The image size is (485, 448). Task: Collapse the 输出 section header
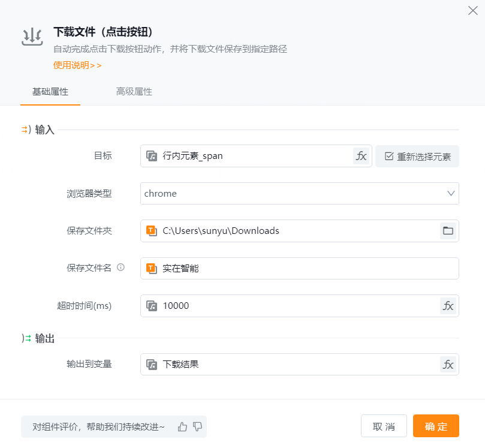(x=38, y=339)
